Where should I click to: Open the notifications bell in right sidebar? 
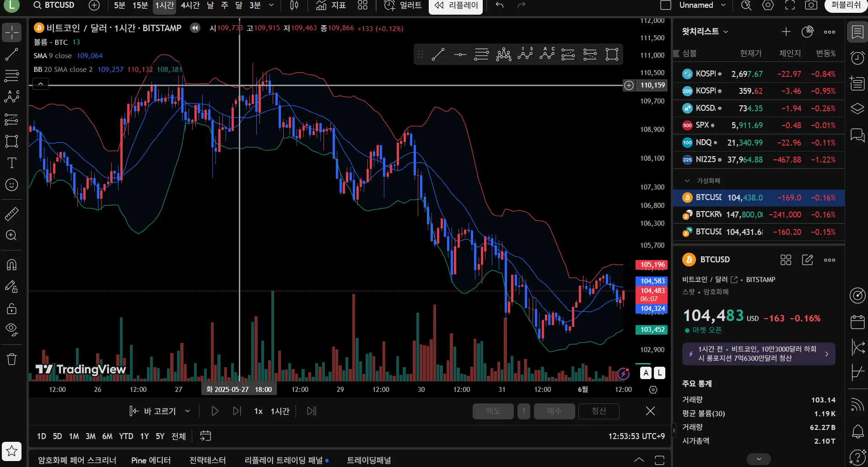pos(857,431)
